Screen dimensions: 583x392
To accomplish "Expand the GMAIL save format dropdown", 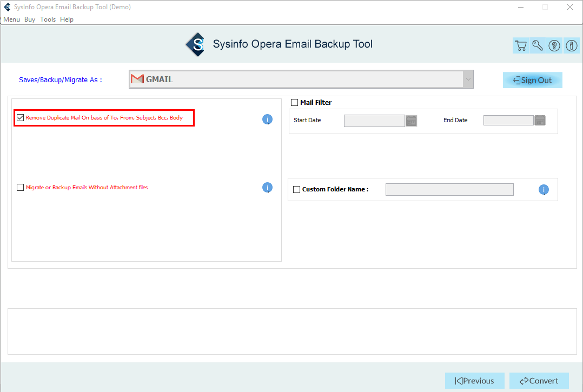I will pyautogui.click(x=468, y=79).
